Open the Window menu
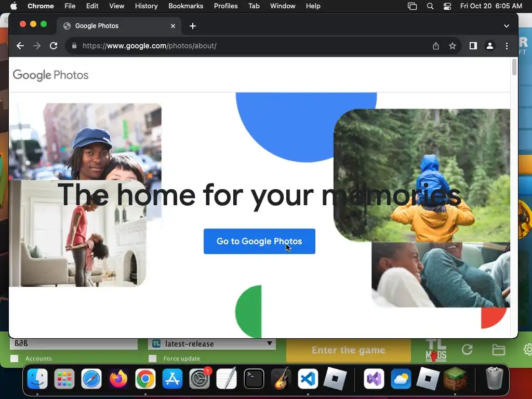This screenshot has width=532, height=399. point(283,6)
